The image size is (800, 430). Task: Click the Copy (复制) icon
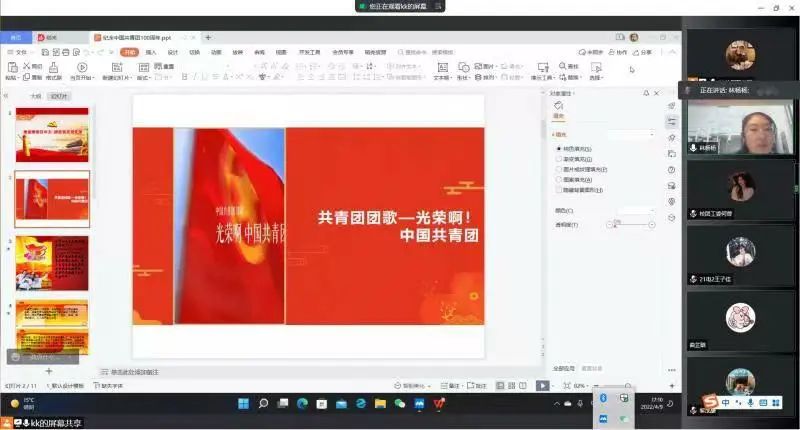tap(27, 78)
